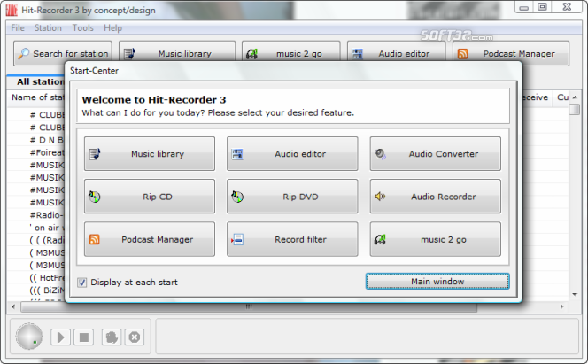Click Search for station toolbar button
The width and height of the screenshot is (588, 364).
pyautogui.click(x=63, y=54)
